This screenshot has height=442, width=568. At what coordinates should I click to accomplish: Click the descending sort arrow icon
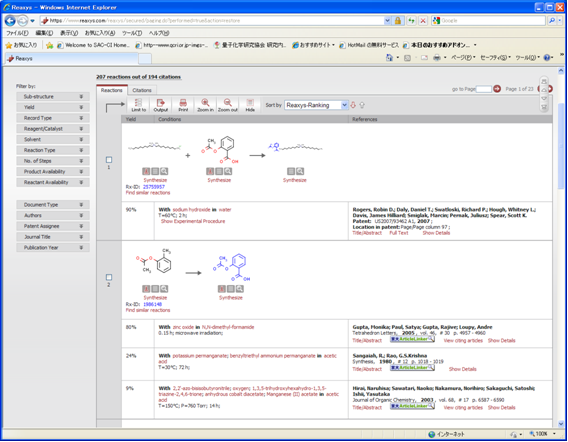click(x=353, y=105)
